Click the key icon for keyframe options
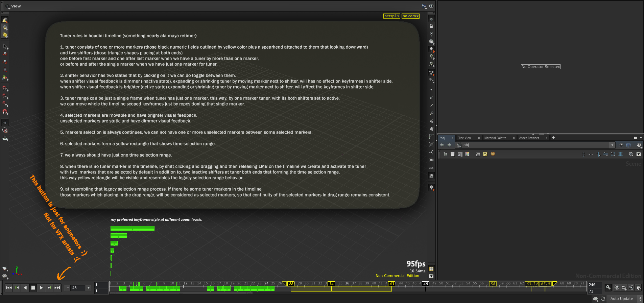The height and width of the screenshot is (303, 644). [609, 287]
